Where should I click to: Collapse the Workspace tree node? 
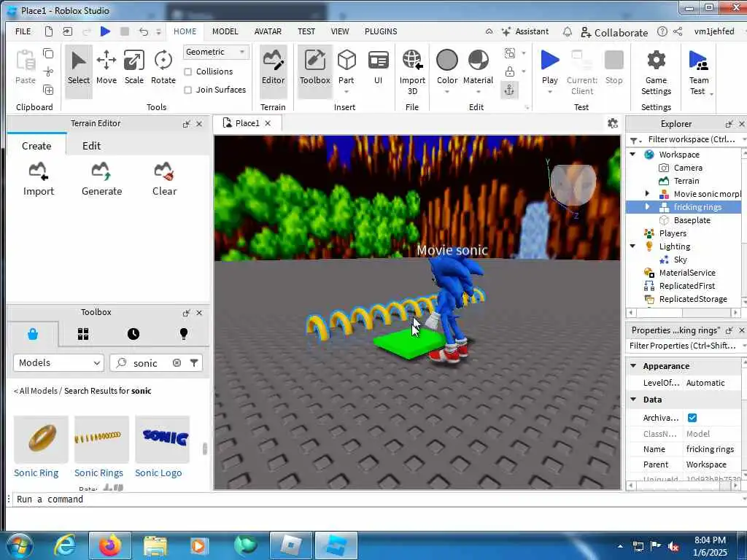click(632, 155)
